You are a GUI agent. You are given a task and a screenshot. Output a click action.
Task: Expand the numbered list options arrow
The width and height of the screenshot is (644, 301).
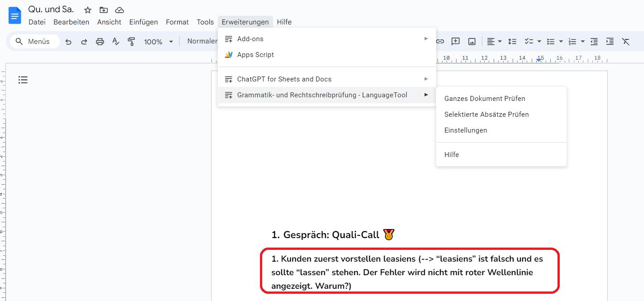click(x=582, y=42)
